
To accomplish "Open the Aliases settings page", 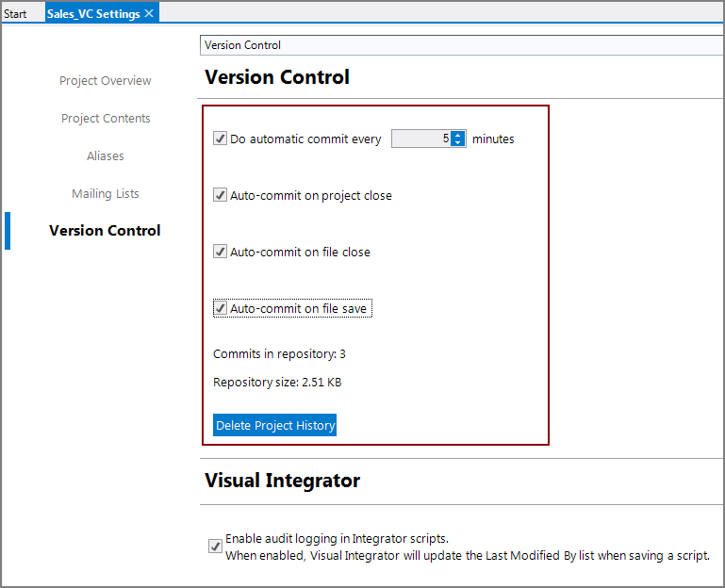I will 106,156.
